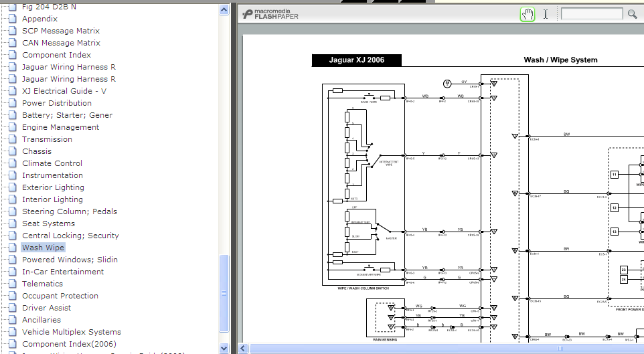Focus the FlashPaper search text field

click(x=592, y=14)
